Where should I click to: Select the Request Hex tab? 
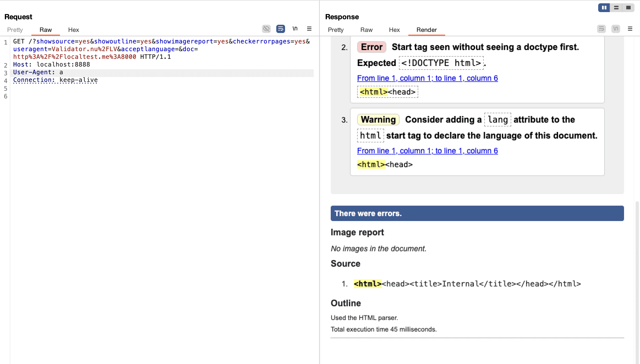click(73, 30)
